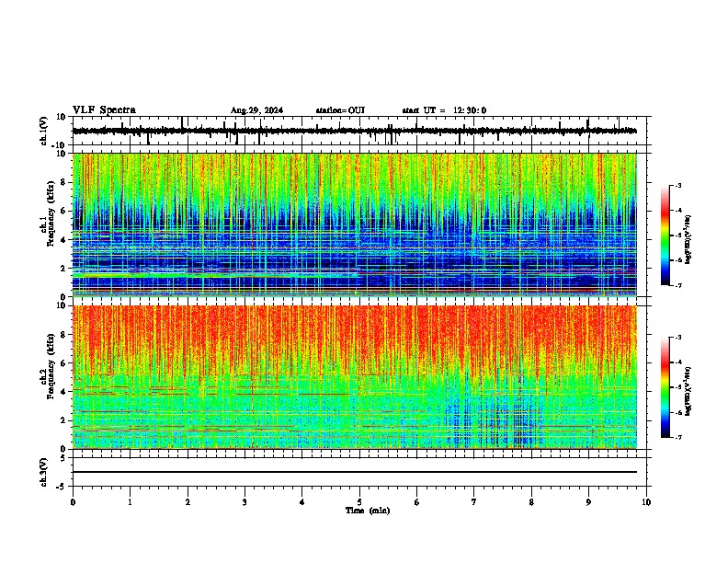Viewport: 728px width, 563px height.
Task: Click time axis tick label "9"
Action: click(588, 502)
